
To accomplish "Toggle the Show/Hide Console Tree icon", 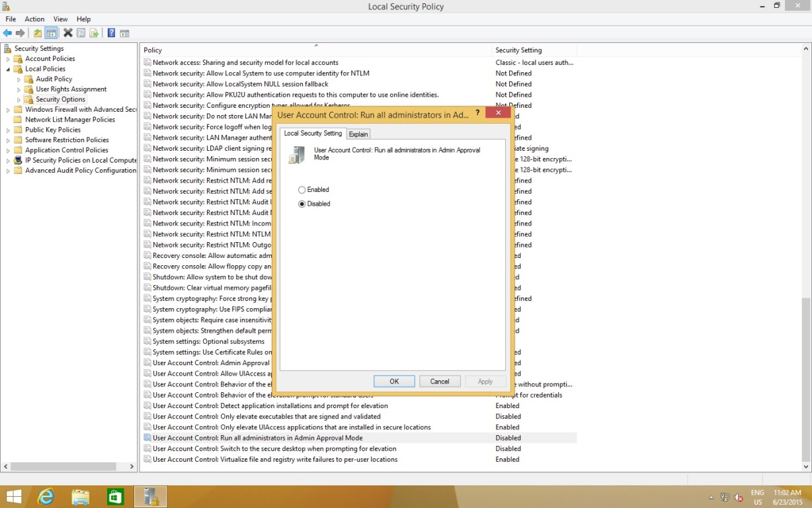I will point(51,33).
